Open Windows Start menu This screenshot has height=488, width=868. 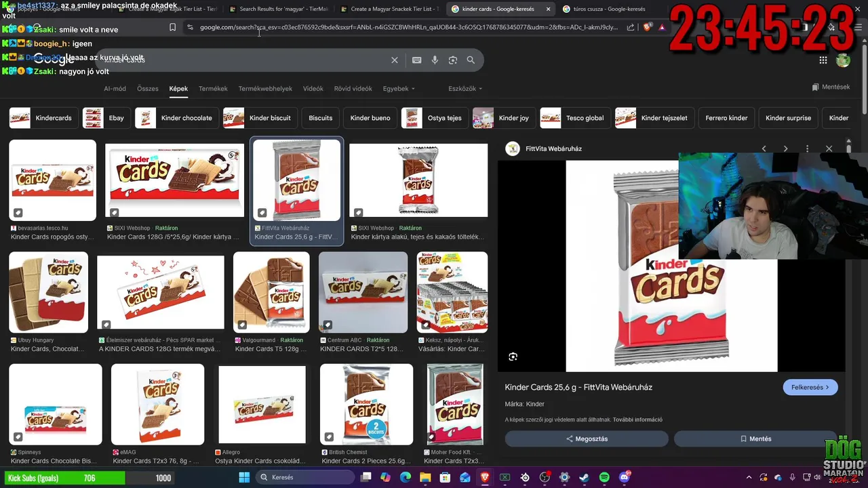point(244,477)
